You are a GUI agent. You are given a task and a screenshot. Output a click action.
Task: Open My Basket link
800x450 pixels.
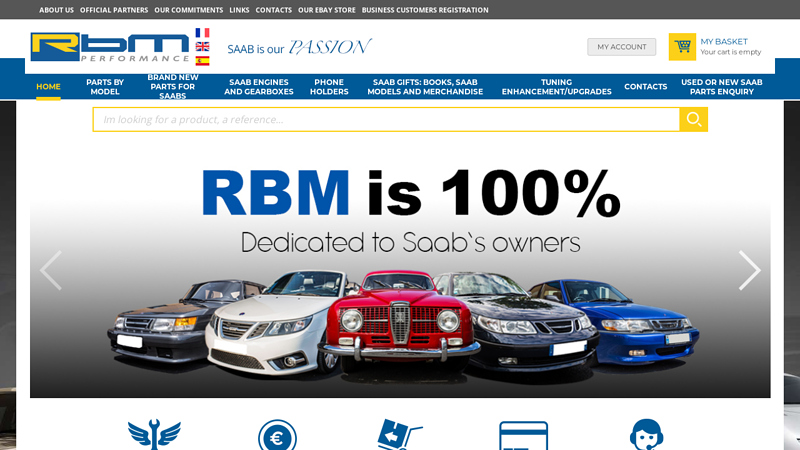point(723,41)
